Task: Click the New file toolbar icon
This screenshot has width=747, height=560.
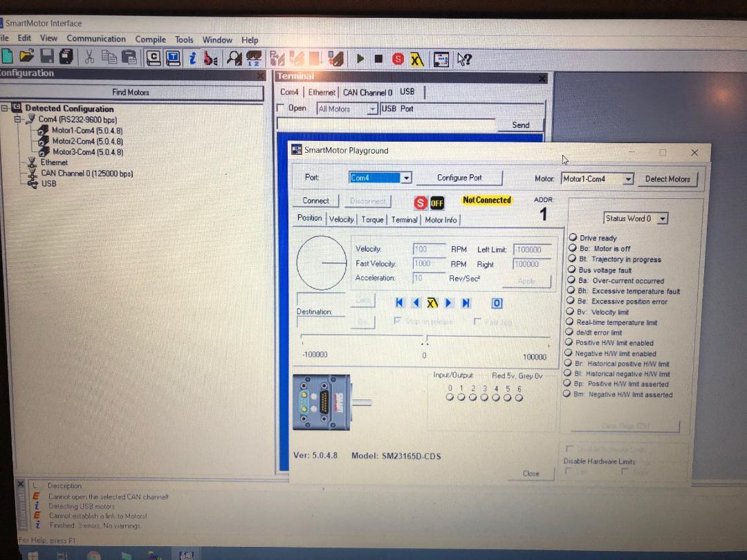Action: [x=7, y=56]
